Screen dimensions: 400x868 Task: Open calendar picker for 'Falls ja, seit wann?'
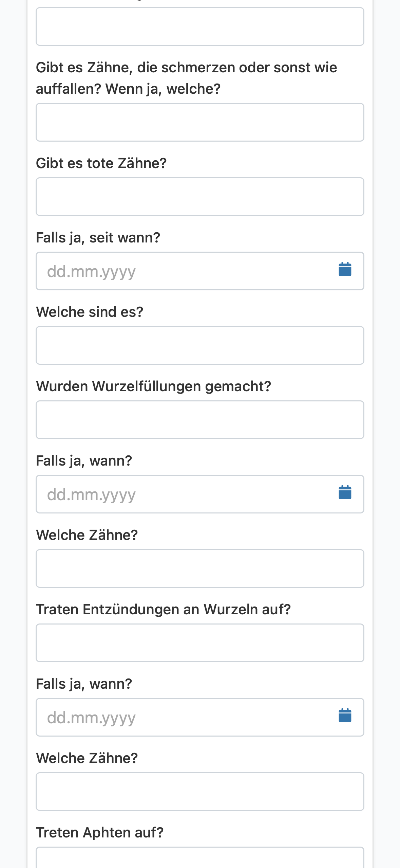pyautogui.click(x=345, y=270)
